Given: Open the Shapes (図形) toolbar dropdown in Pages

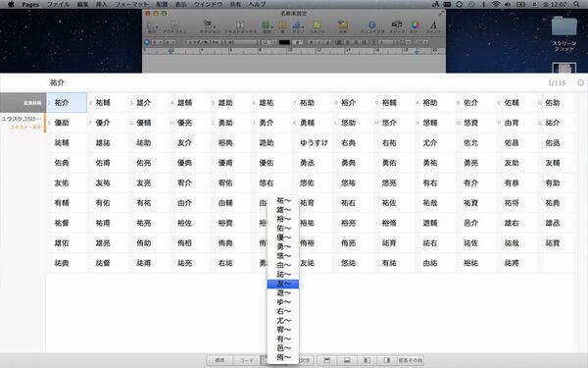Looking at the screenshot, I should click(x=267, y=26).
